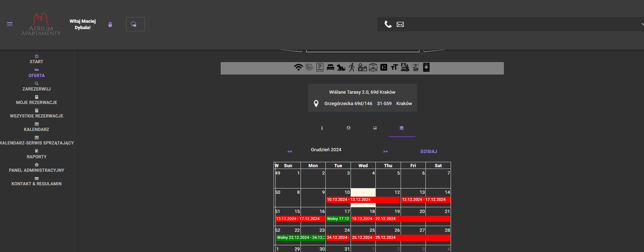Click the map pin location icon
The width and height of the screenshot is (644, 252).
point(316,104)
